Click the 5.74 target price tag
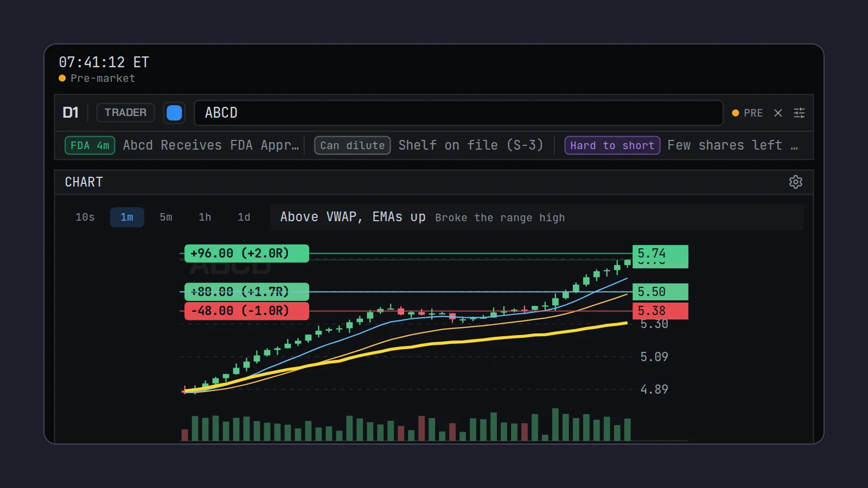This screenshot has height=488, width=868. coord(660,254)
